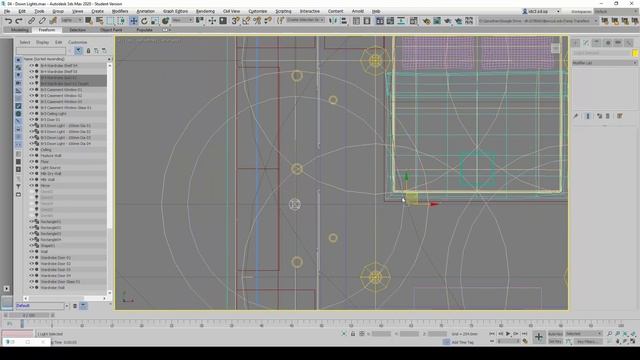Open the Modify panel tab

tap(586, 42)
